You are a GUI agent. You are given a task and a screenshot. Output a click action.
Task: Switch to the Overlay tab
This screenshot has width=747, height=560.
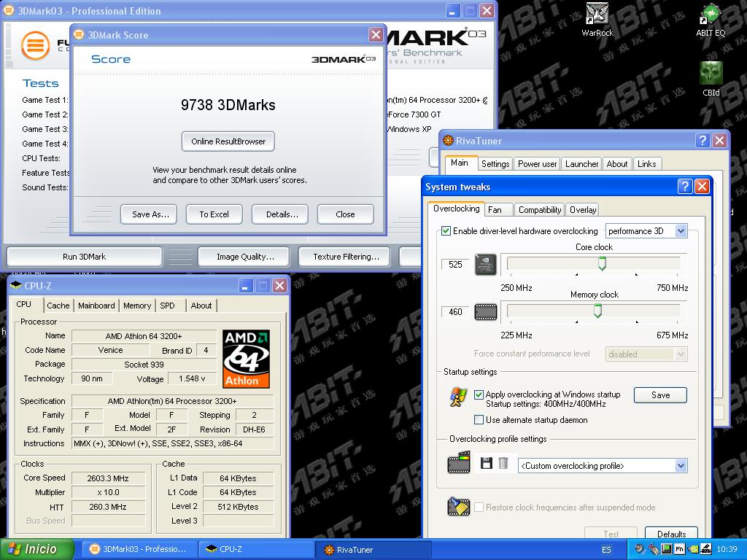(583, 209)
